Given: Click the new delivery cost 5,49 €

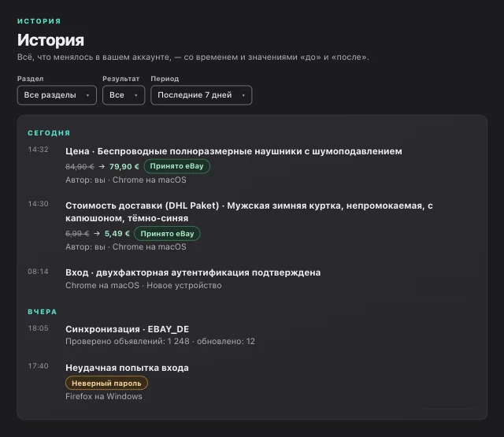Looking at the screenshot, I should pyautogui.click(x=117, y=234).
